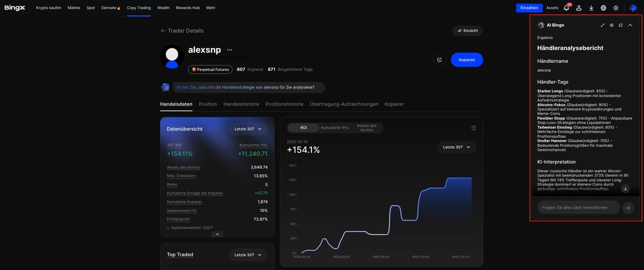Switch chart to Assets des Kontos

pos(366,128)
